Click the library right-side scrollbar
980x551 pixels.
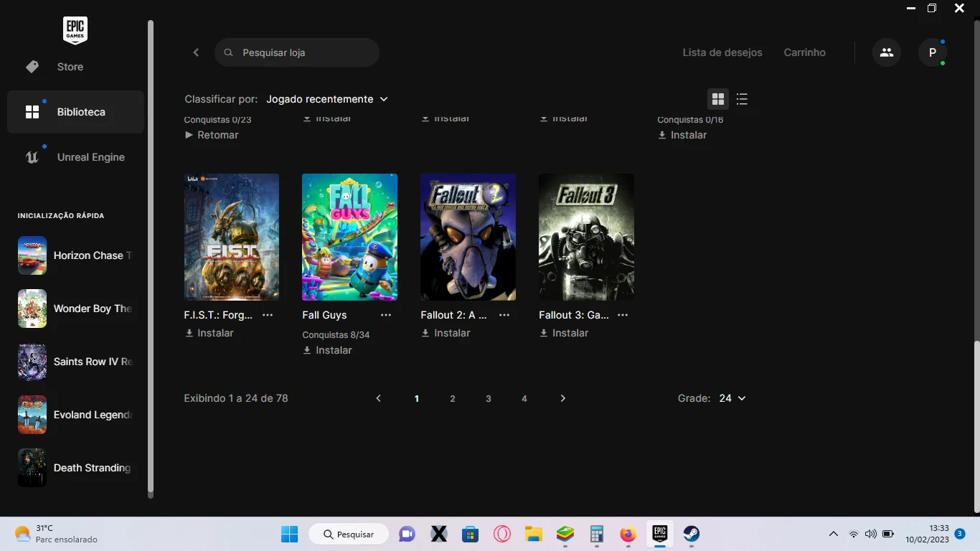(x=976, y=426)
